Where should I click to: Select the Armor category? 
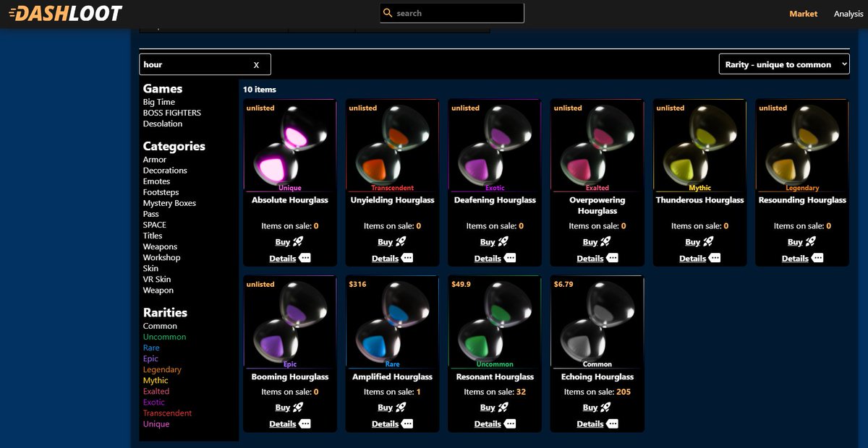[155, 160]
